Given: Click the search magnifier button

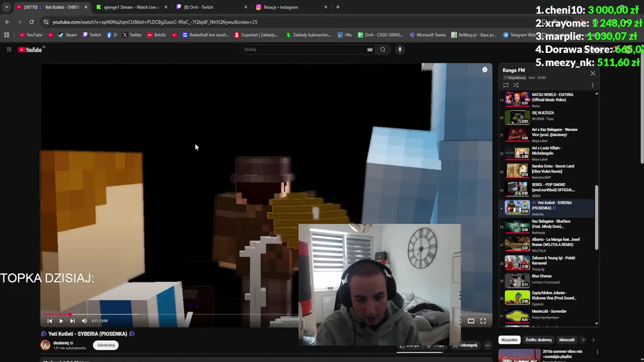Looking at the screenshot, I should click(383, 49).
